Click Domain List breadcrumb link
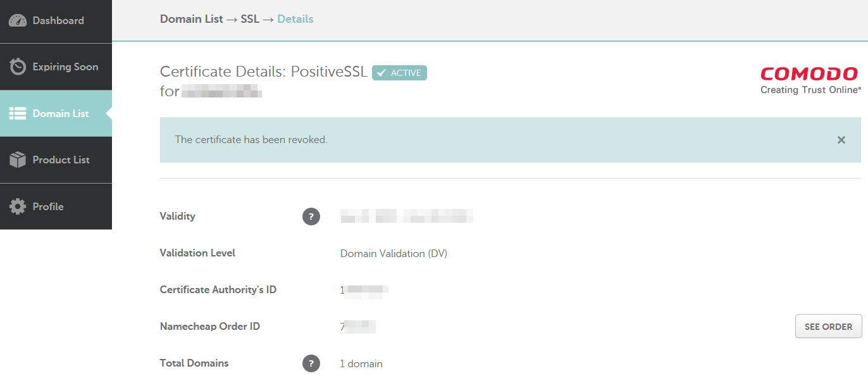The width and height of the screenshot is (868, 390). (x=191, y=19)
